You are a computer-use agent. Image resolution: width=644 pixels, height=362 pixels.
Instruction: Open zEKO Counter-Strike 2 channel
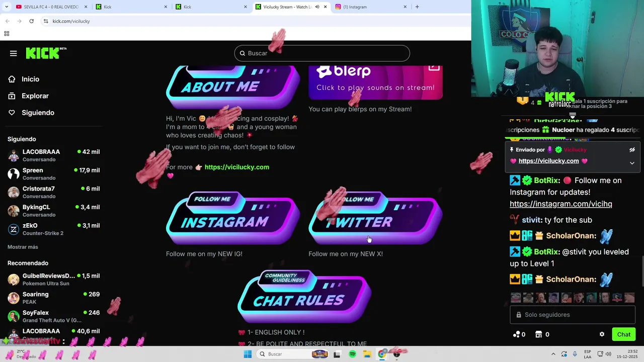click(x=53, y=229)
